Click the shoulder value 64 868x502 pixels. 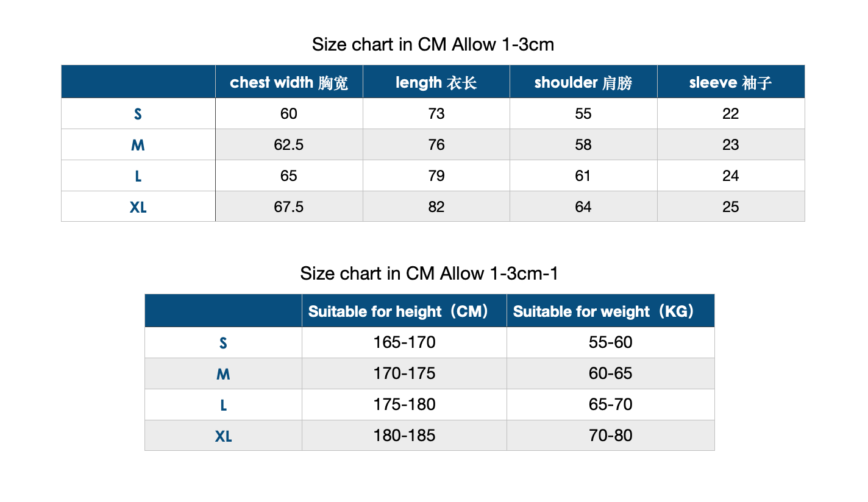click(x=583, y=207)
